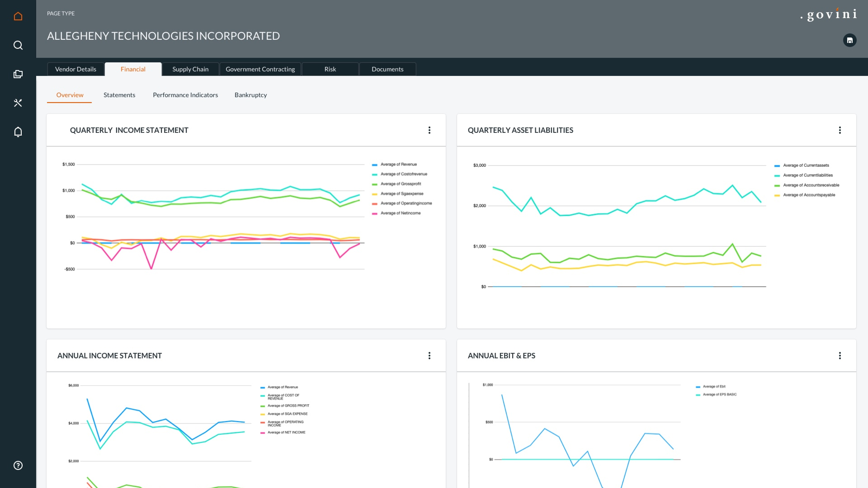Open the Government Contracting tab
The width and height of the screenshot is (868, 488).
(260, 69)
